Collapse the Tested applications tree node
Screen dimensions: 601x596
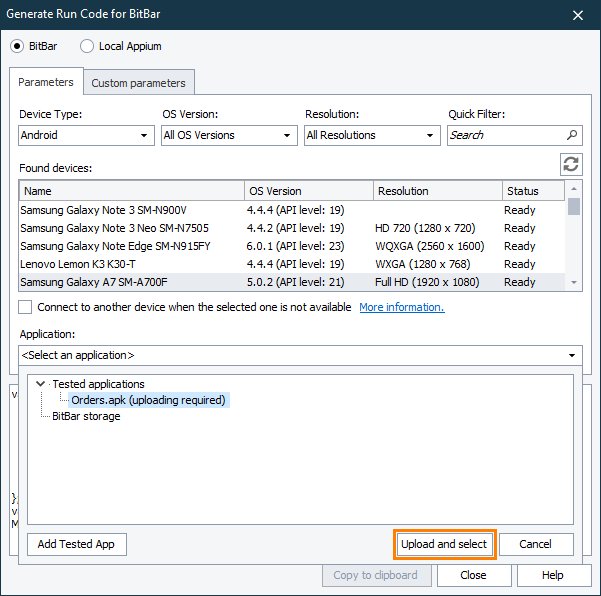[40, 384]
